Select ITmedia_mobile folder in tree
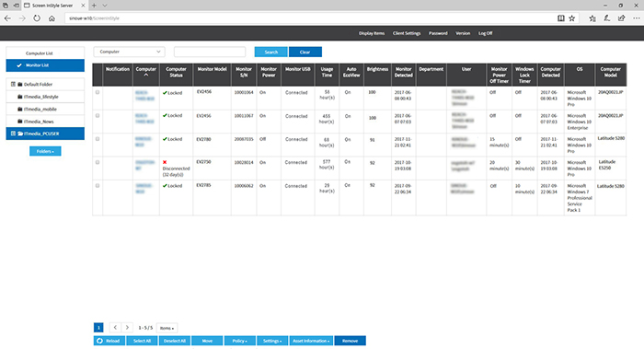Screen dimensions: 644x349 [x=45, y=109]
